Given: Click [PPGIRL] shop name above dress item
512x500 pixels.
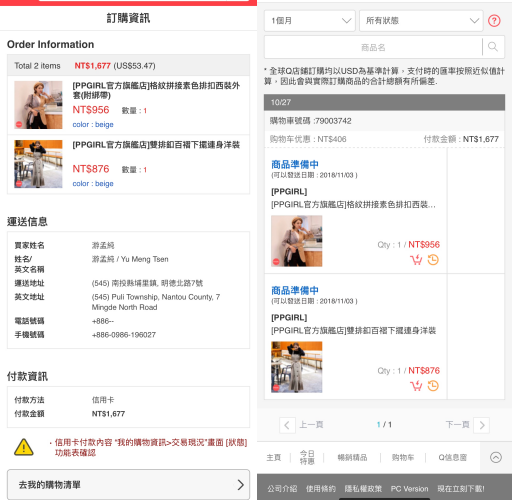Looking at the screenshot, I should tap(289, 318).
